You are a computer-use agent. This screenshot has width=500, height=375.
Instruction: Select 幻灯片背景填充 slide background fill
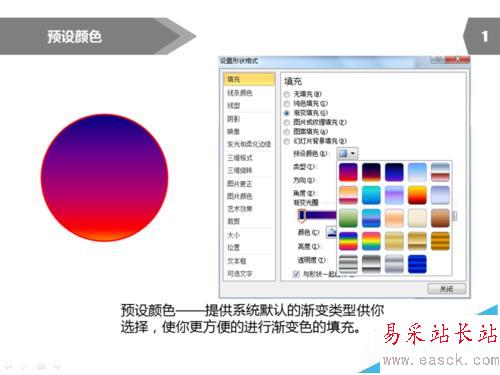pos(286,141)
